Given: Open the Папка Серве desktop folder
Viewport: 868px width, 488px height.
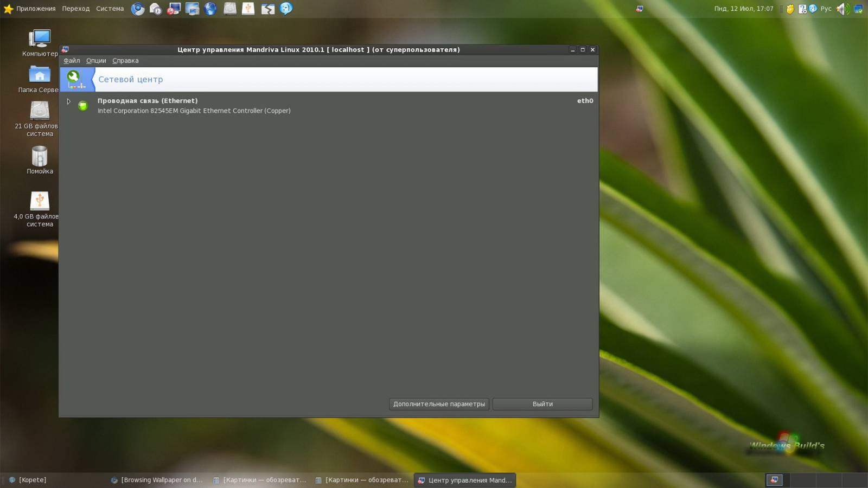Looking at the screenshot, I should pos(39,79).
